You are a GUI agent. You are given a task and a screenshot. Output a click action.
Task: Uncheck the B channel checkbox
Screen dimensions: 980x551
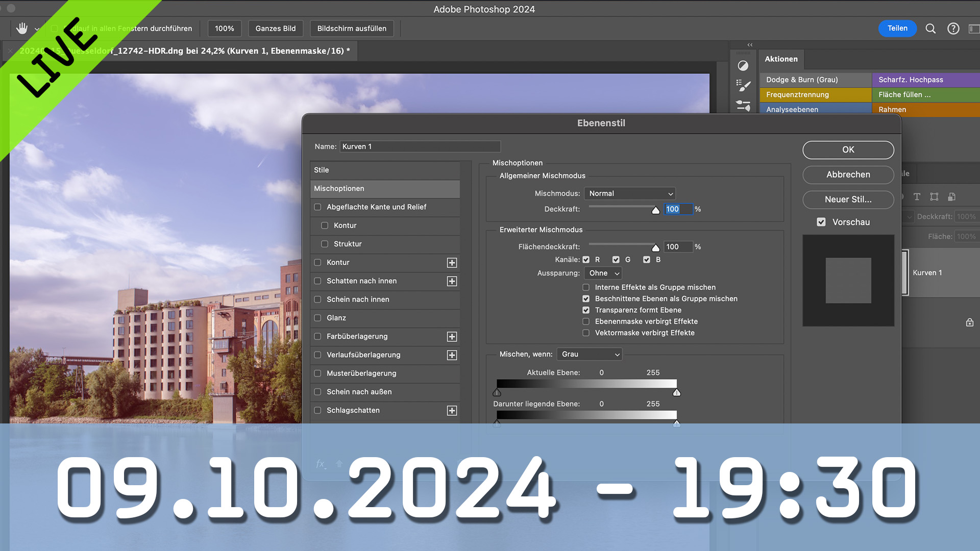(647, 260)
